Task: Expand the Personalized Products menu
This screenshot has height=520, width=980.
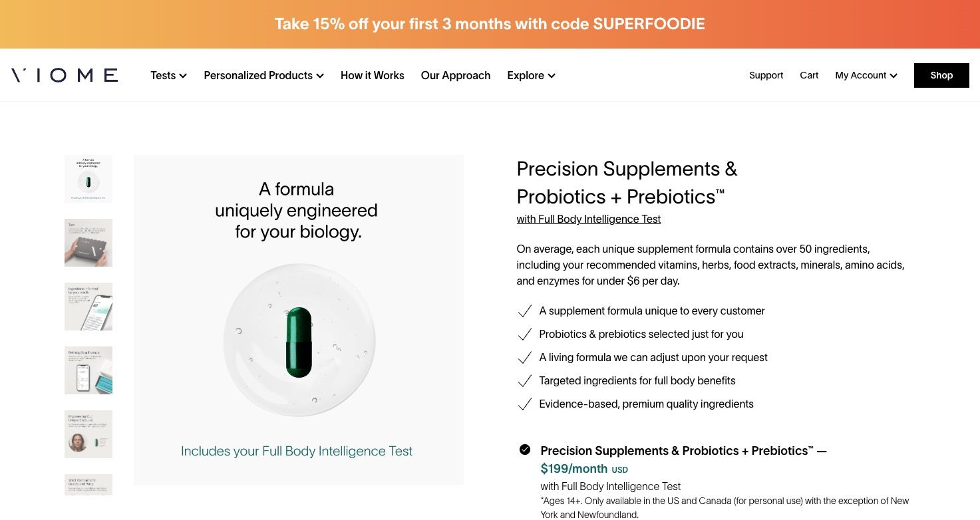Action: pyautogui.click(x=263, y=75)
